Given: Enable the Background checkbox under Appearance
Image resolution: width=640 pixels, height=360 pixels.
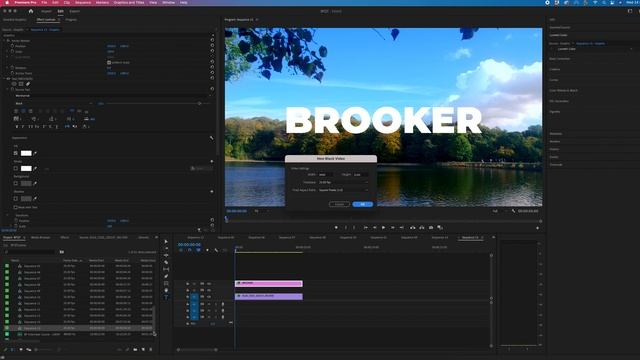Looking at the screenshot, I should tap(16, 183).
